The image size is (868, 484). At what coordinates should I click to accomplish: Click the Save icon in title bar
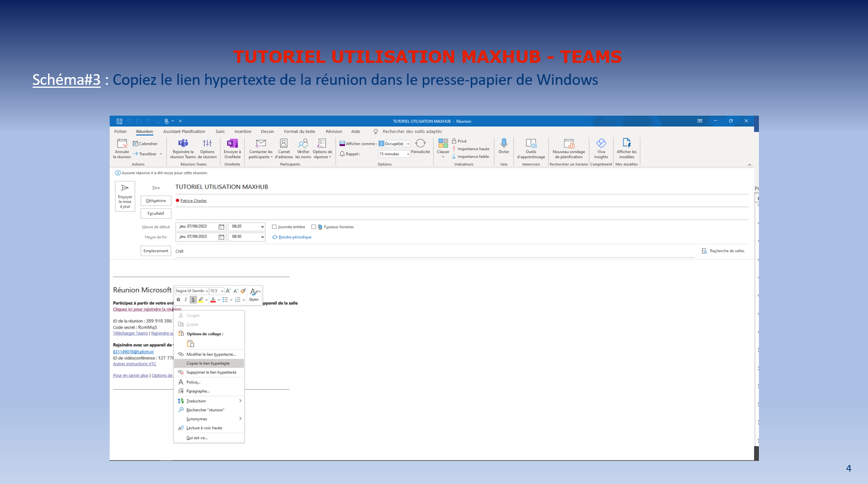point(119,121)
